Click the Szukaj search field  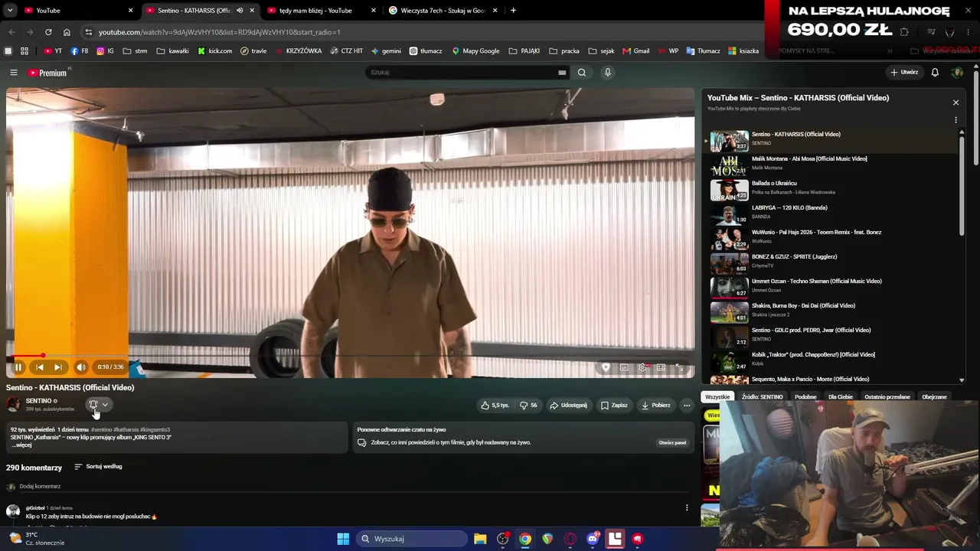pyautogui.click(x=462, y=73)
